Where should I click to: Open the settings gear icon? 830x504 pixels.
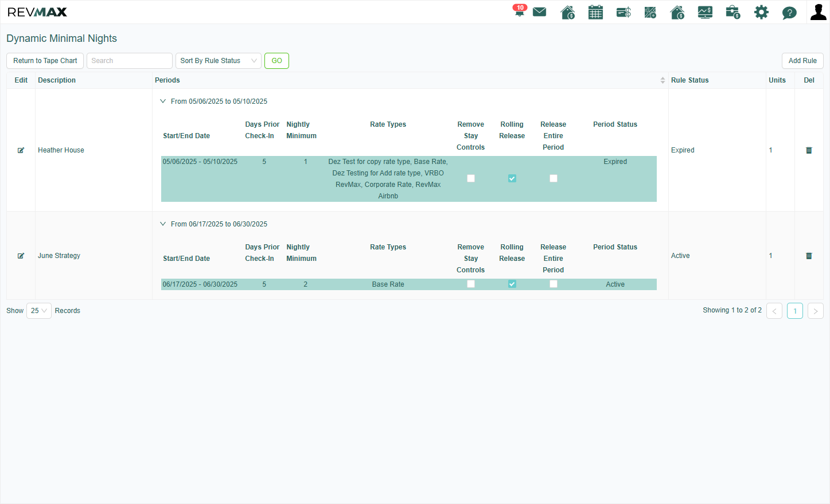point(761,12)
